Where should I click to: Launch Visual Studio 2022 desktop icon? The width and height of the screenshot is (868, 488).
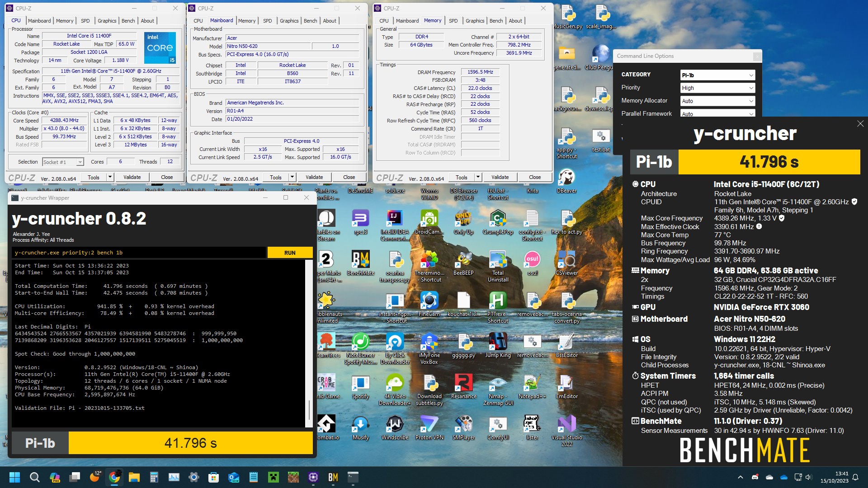(x=566, y=431)
